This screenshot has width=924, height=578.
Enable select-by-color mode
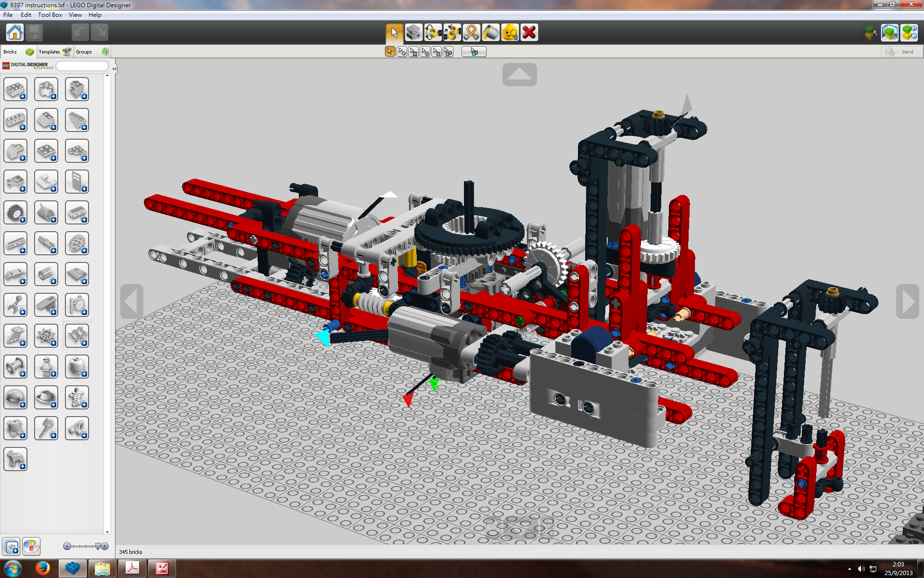[x=425, y=52]
